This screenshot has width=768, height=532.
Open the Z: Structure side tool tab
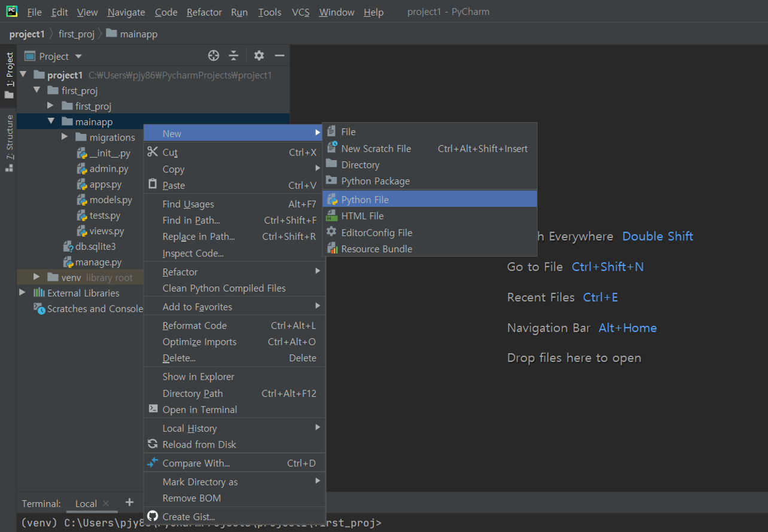(9, 143)
